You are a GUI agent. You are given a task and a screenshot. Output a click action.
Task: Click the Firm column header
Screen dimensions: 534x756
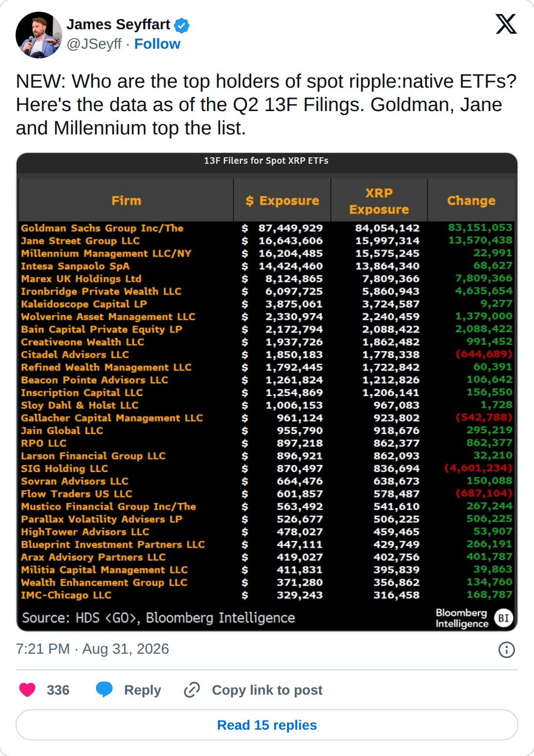pos(126,201)
